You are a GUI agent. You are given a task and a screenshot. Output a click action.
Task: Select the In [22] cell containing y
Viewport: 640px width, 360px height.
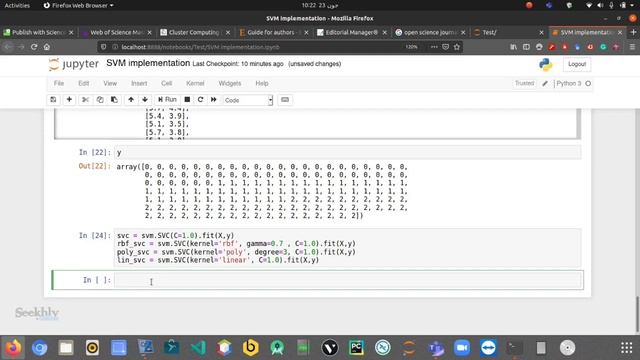pyautogui.click(x=347, y=152)
